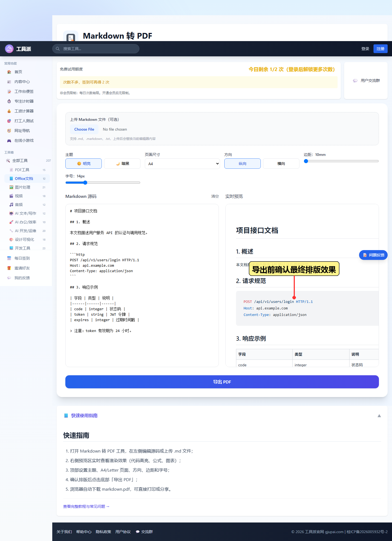Screen dimensions: 392x541
Task: Collapse the 快速使用指南 section arrow
Action: pyautogui.click(x=379, y=416)
